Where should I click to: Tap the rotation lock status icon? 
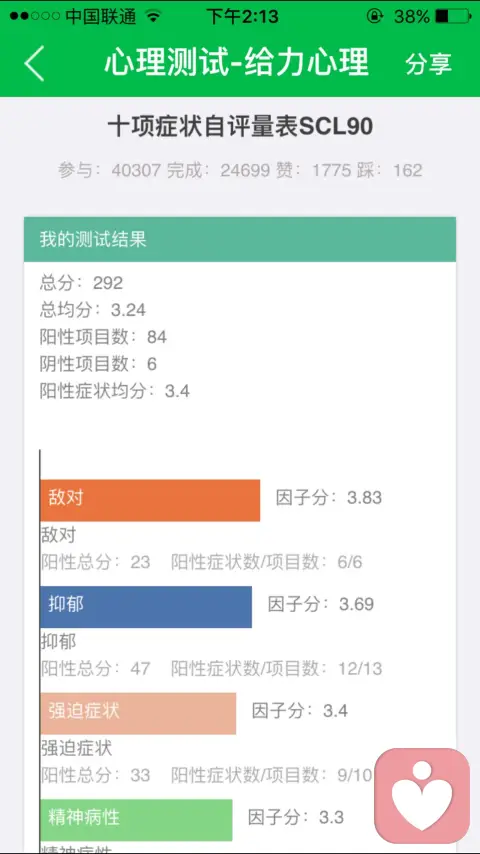click(x=374, y=16)
